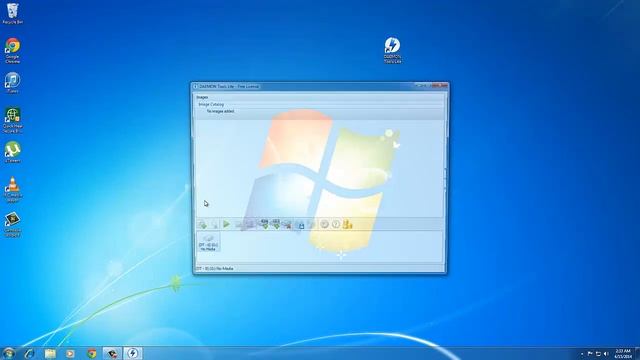Add a DT virtual drive
This screenshot has height=360, width=640.
click(264, 224)
